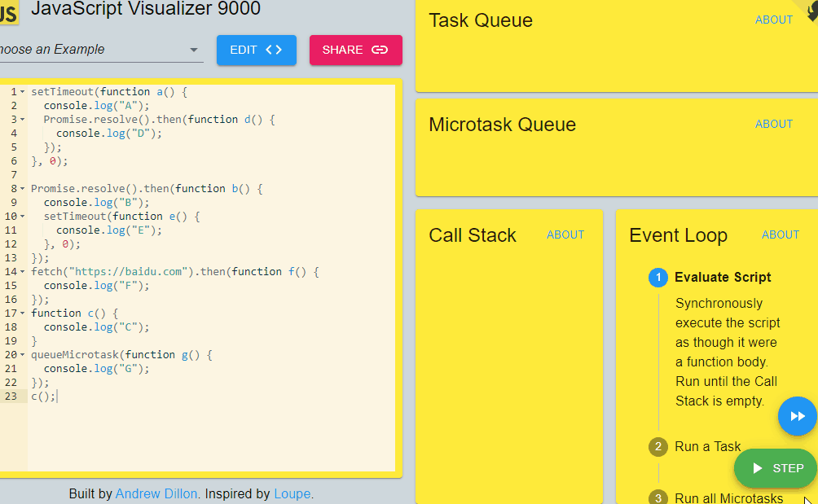Click the Call Stack heading
Image resolution: width=818 pixels, height=504 pixels.
pos(472,235)
